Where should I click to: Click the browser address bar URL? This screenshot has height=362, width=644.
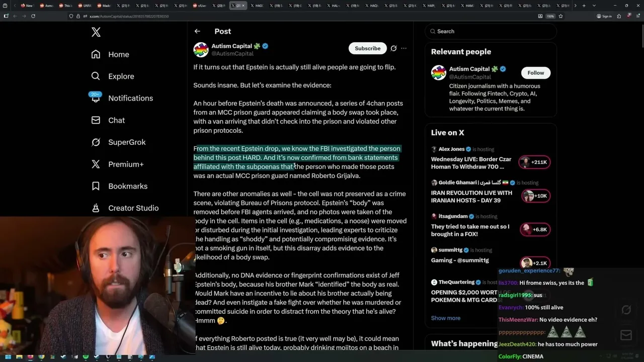click(129, 16)
